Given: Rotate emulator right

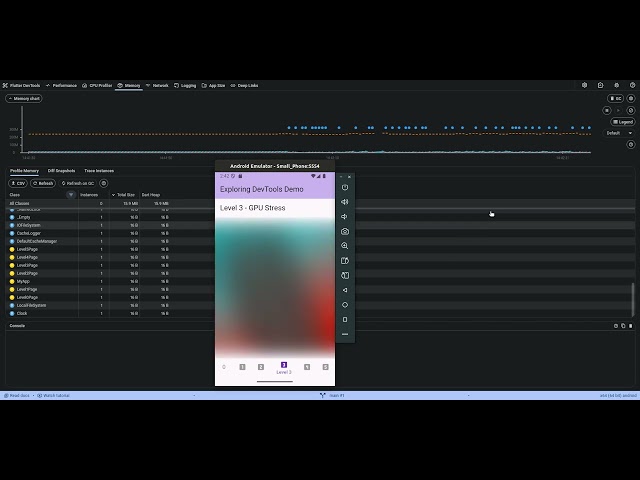Looking at the screenshot, I should [345, 276].
